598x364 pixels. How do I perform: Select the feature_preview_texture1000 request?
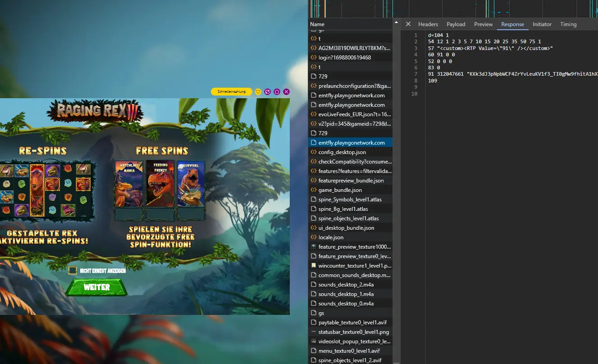point(351,246)
